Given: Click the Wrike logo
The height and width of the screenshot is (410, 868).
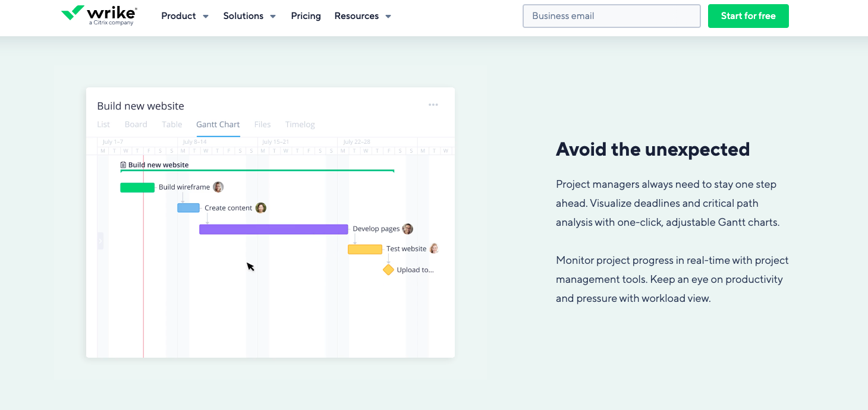Looking at the screenshot, I should coord(99,15).
